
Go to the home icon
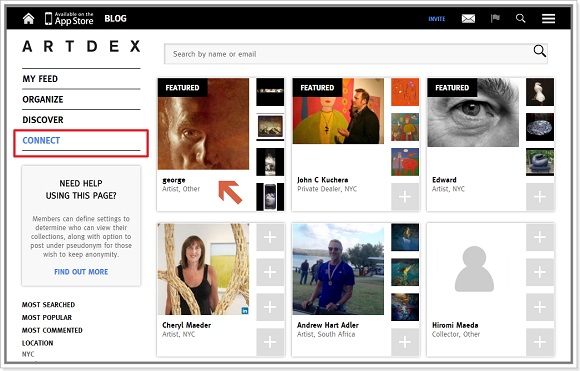28,18
